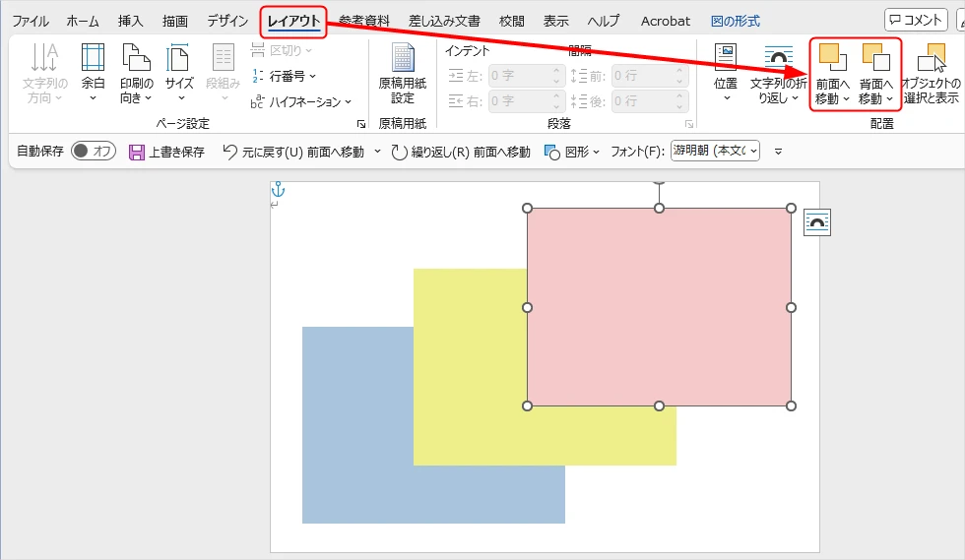Screen dimensions: 965x560
Task: Click the 背面へ移動 send backward icon
Action: (x=875, y=58)
